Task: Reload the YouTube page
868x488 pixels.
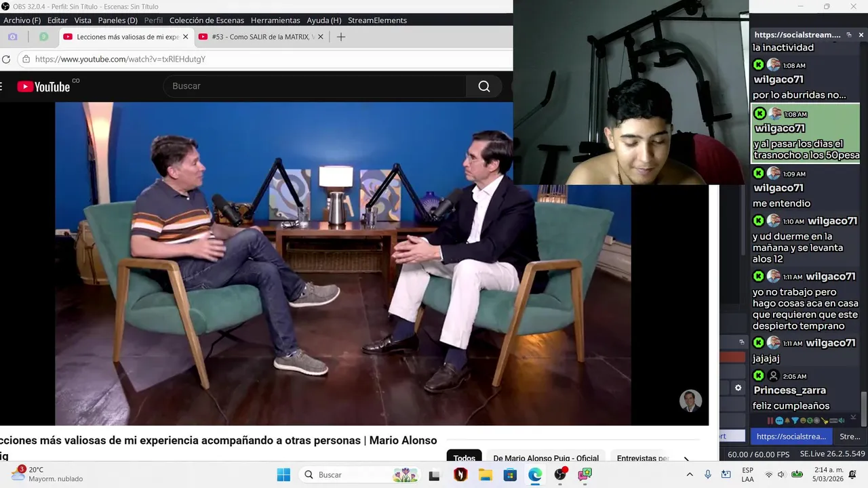Action: point(6,59)
